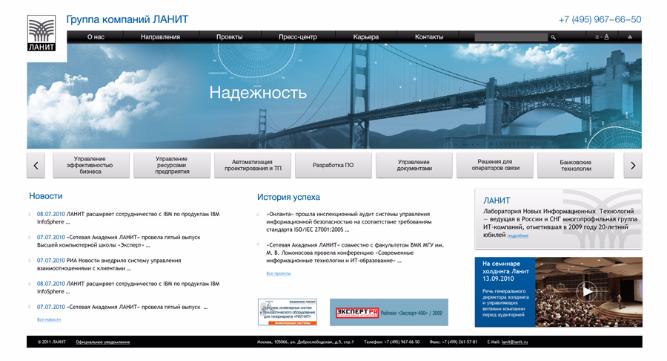Select the Банковские технологии category button
Screen dimensions: 667x361
pyautogui.click(x=576, y=165)
